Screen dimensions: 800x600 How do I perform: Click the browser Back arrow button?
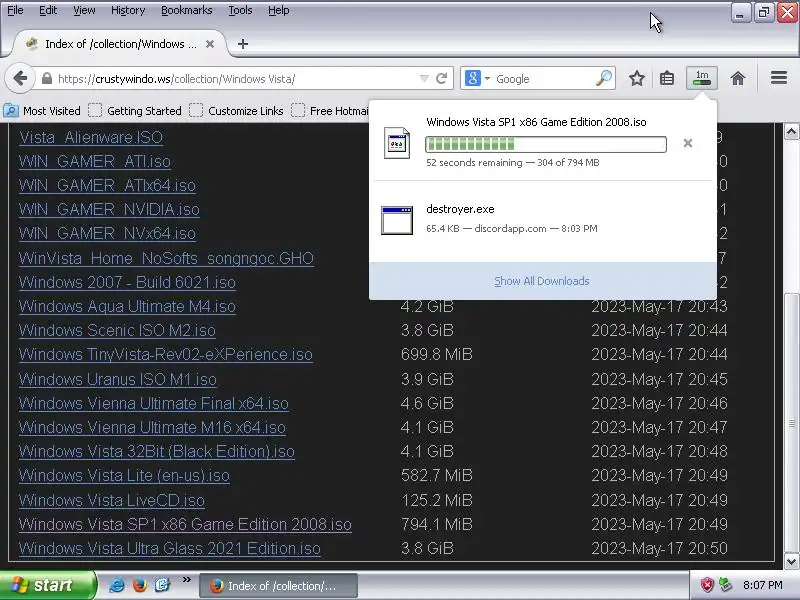coord(20,79)
